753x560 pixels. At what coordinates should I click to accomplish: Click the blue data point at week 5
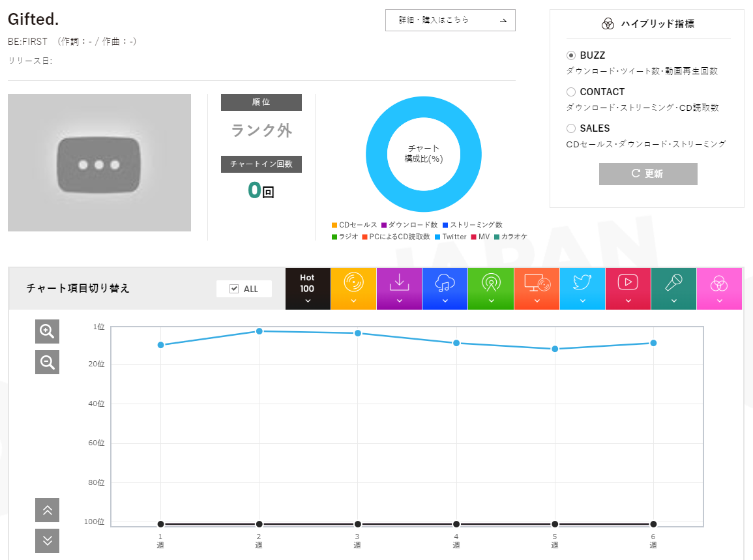555,349
